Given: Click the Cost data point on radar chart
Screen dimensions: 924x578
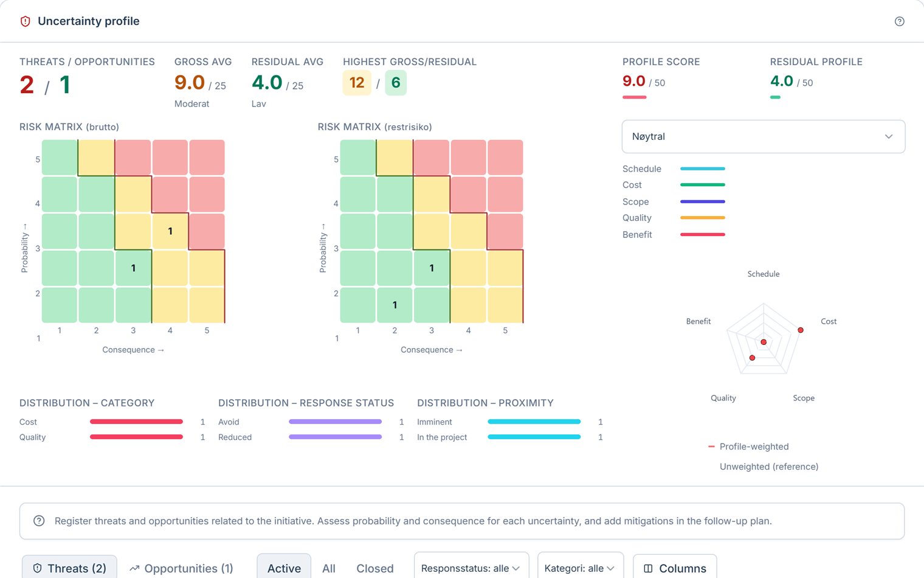Looking at the screenshot, I should 801,330.
